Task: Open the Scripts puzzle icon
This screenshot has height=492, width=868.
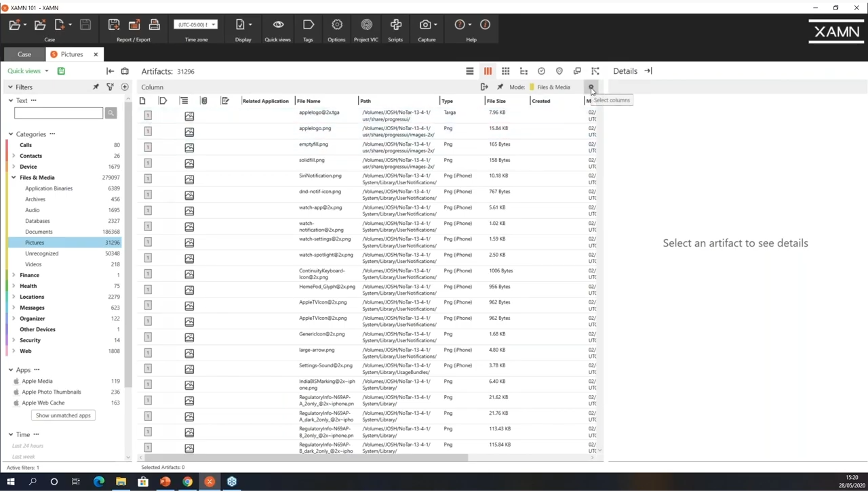Action: tap(396, 25)
